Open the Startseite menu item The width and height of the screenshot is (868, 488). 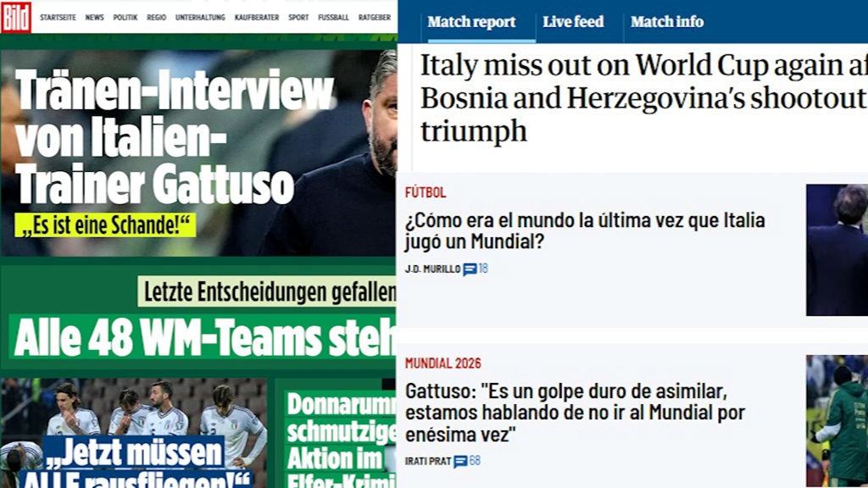point(58,18)
